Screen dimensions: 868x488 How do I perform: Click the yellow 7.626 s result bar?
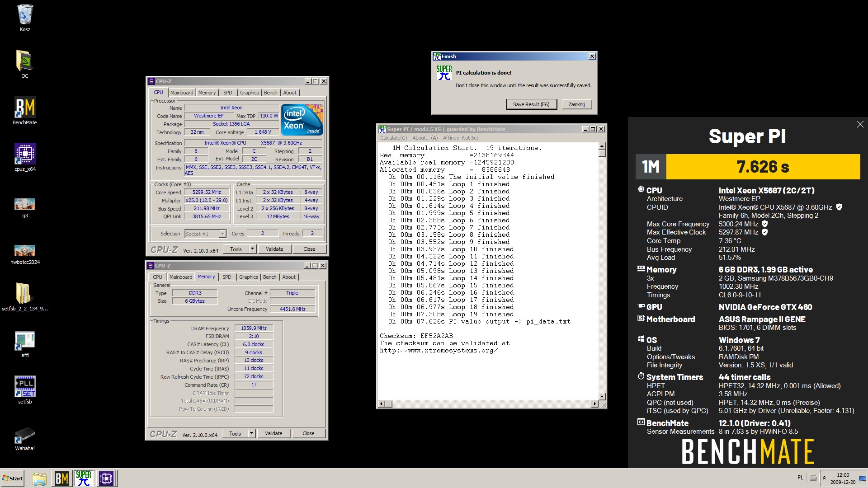pos(763,167)
